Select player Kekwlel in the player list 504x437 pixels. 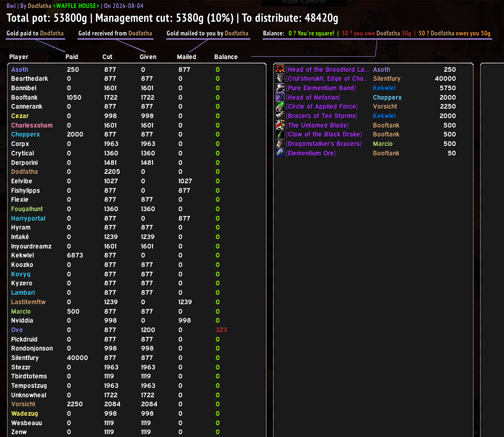tap(23, 255)
